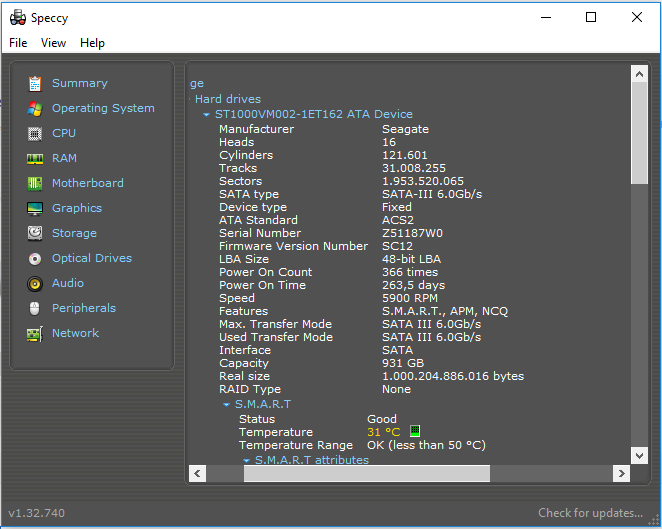Image resolution: width=662 pixels, height=529 pixels.
Task: Open the Summary section
Action: point(80,83)
